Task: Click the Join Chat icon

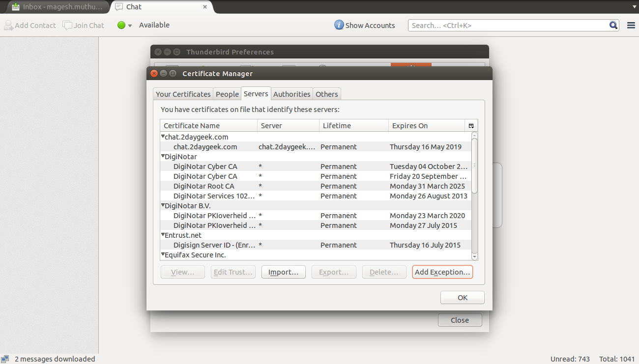Action: [x=67, y=26]
